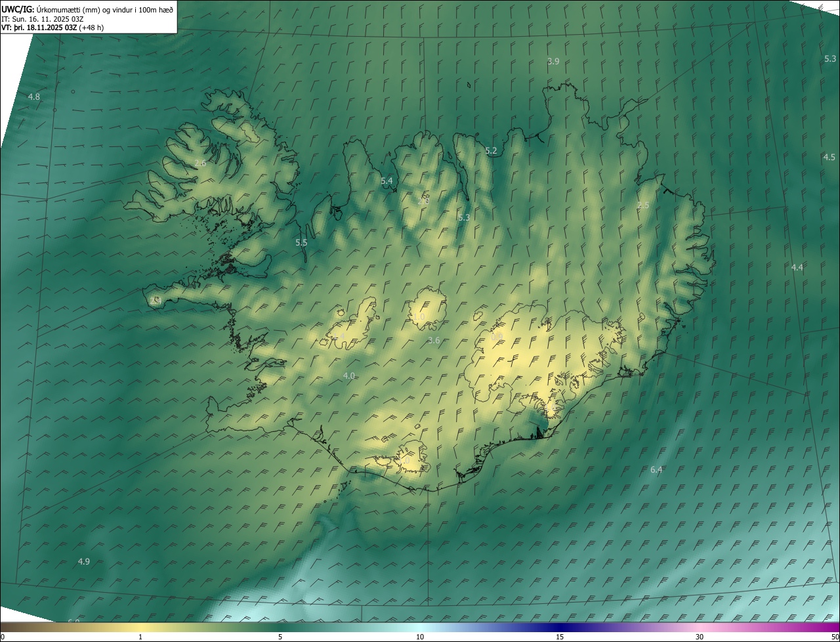The height and width of the screenshot is (642, 840).
Task: Click the 6.4 value southeast of Iceland
Action: pos(656,469)
